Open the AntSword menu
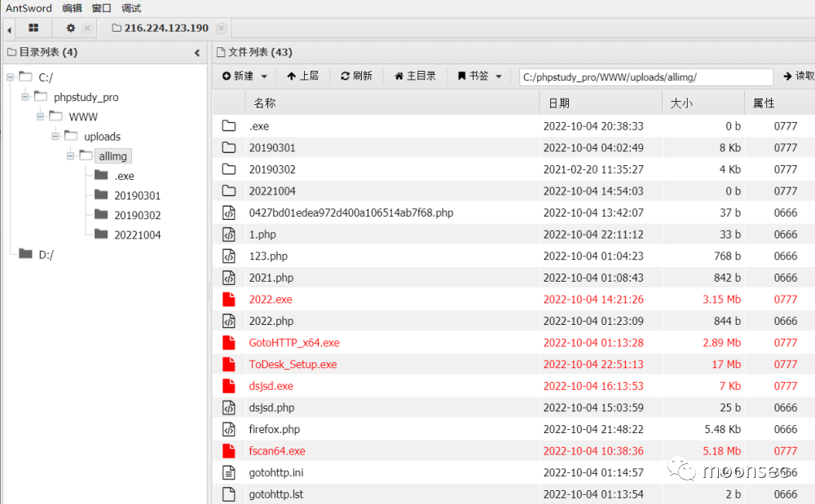This screenshot has height=504, width=815. 29,8
